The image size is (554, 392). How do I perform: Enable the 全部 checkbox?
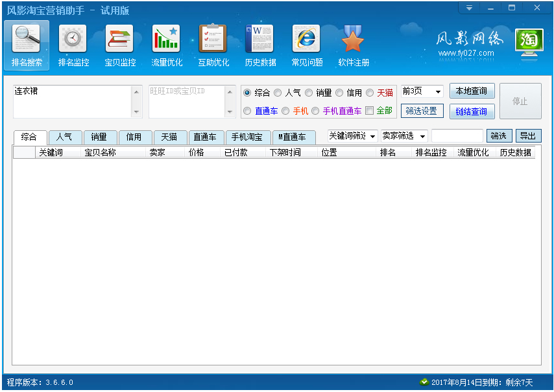[x=369, y=111]
